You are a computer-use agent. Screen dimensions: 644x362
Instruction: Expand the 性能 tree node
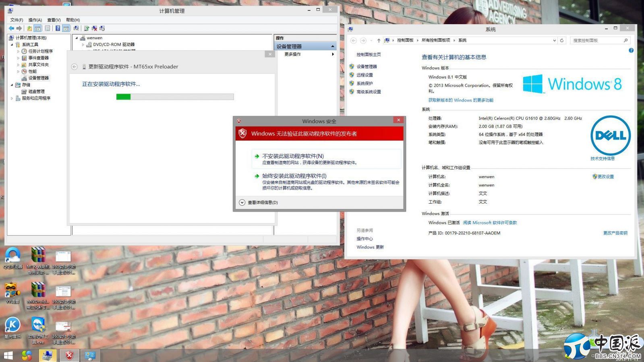(x=18, y=72)
